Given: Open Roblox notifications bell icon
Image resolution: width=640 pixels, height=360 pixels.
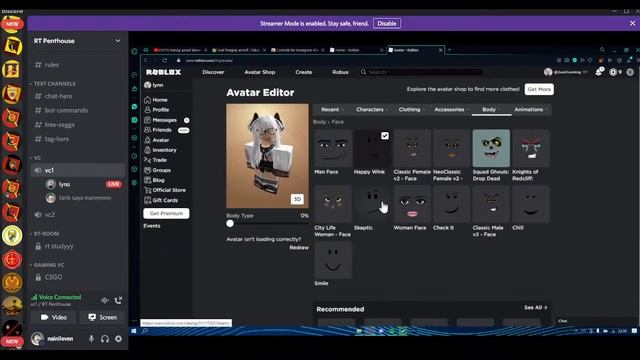Looking at the screenshot, I should coord(599,72).
